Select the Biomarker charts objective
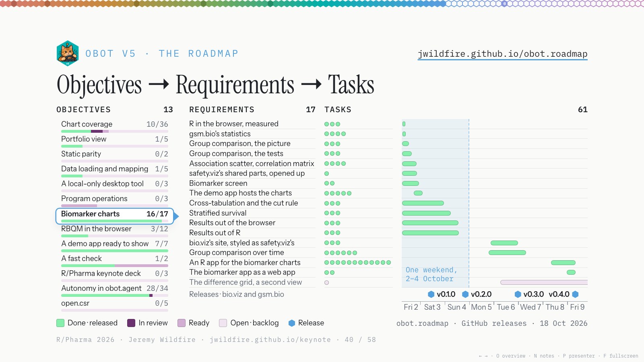Image resolution: width=644 pixels, height=362 pixels. pos(114,216)
